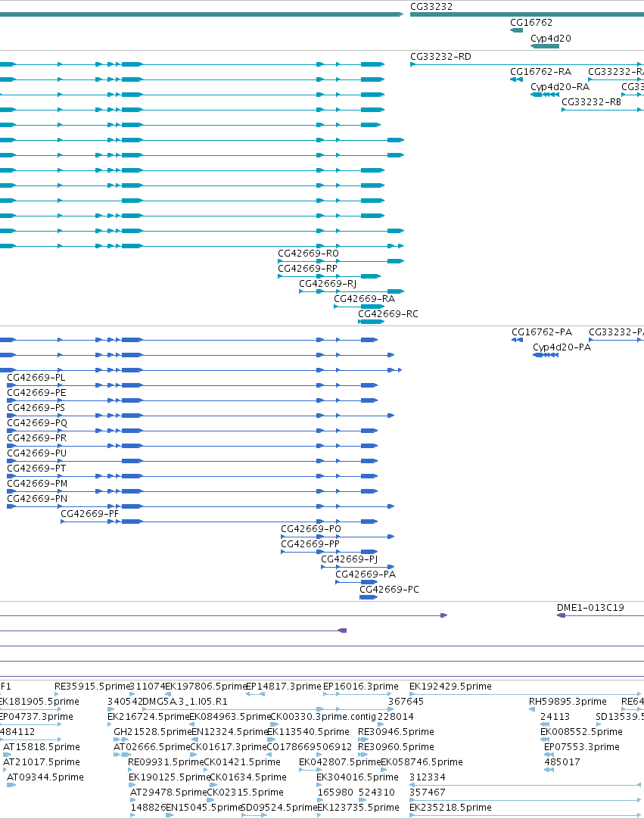Click the AT15818.5prime EST label
The width and height of the screenshot is (644, 819).
[x=42, y=747]
